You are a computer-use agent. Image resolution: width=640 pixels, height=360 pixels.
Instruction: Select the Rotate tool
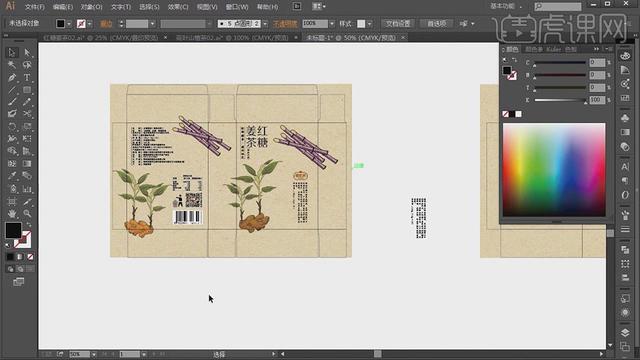[x=12, y=127]
